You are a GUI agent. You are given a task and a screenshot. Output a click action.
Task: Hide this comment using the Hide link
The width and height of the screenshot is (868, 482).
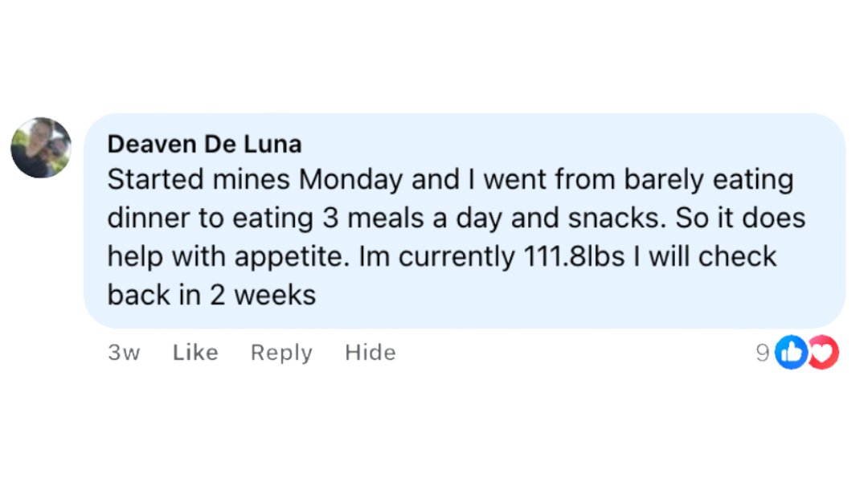(371, 353)
